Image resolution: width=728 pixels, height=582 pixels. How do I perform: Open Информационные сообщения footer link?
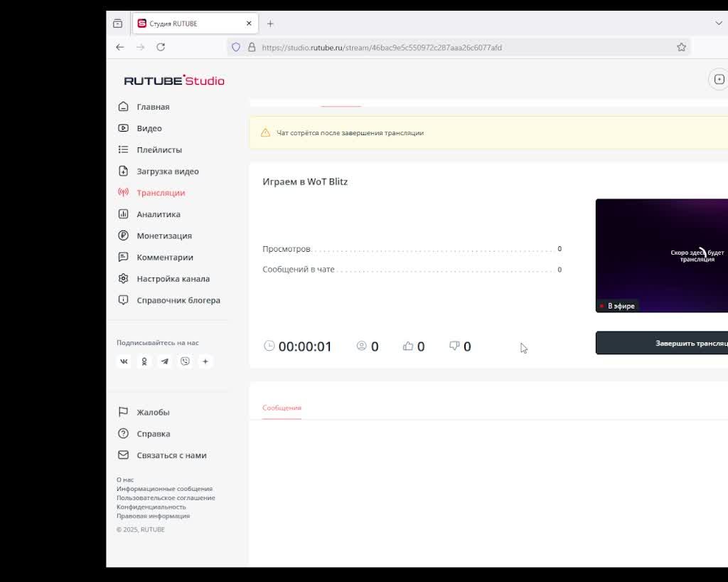164,489
